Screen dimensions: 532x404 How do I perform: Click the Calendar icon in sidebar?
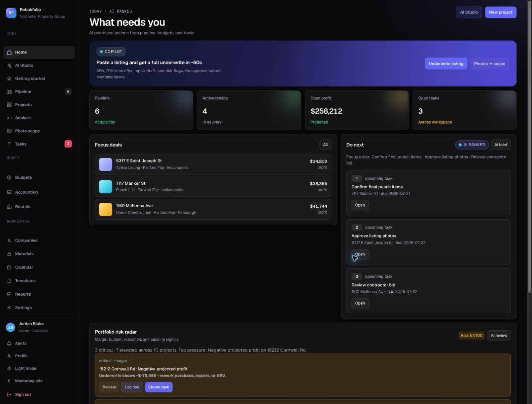coord(9,267)
